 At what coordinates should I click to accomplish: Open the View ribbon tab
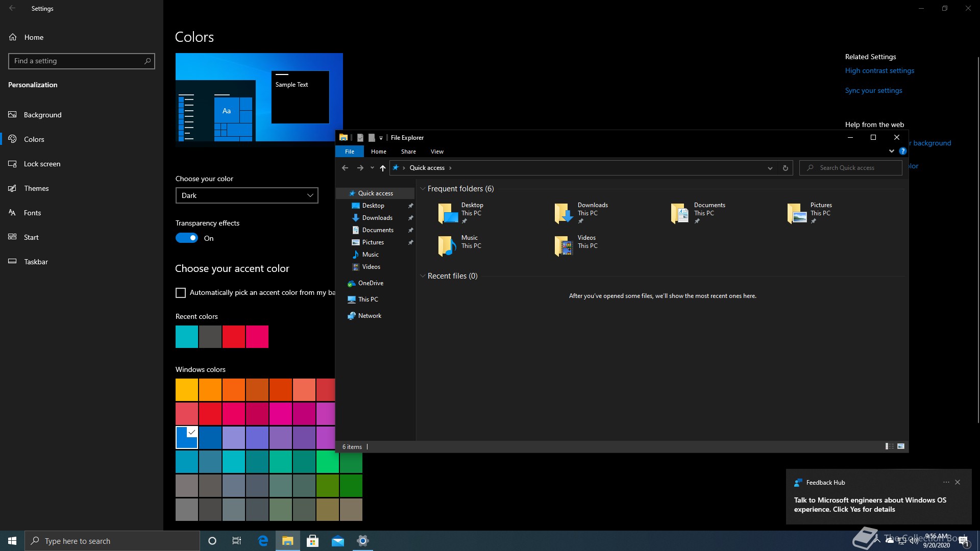[437, 152]
